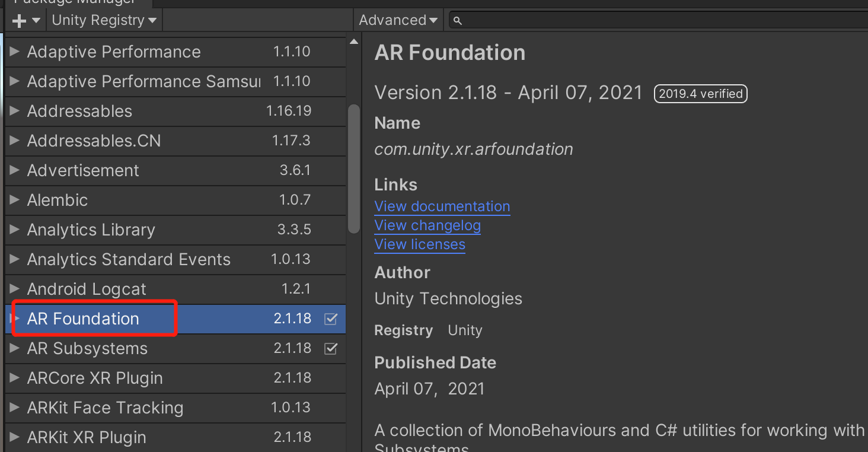Click the package search input field
Screen dimensions: 868x452
[x=652, y=21]
